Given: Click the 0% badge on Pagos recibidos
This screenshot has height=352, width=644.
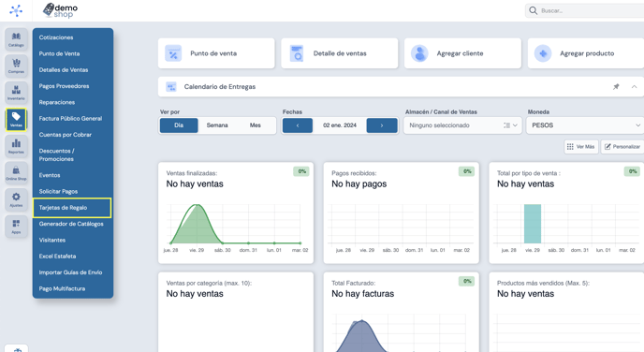Looking at the screenshot, I should 467,171.
